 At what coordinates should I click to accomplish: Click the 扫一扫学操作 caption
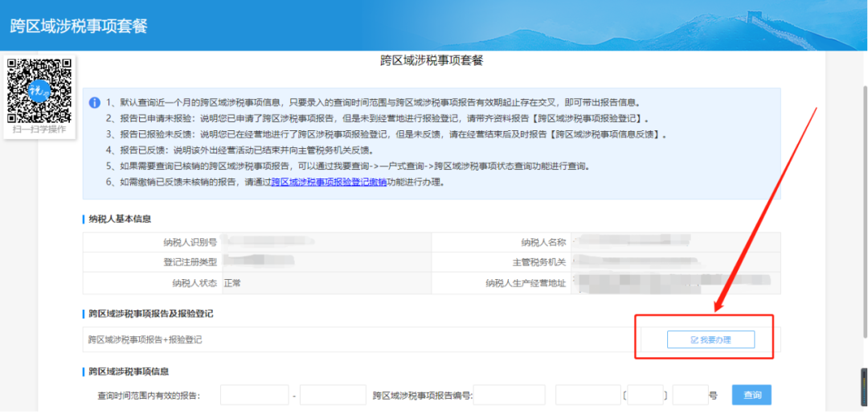[39, 129]
